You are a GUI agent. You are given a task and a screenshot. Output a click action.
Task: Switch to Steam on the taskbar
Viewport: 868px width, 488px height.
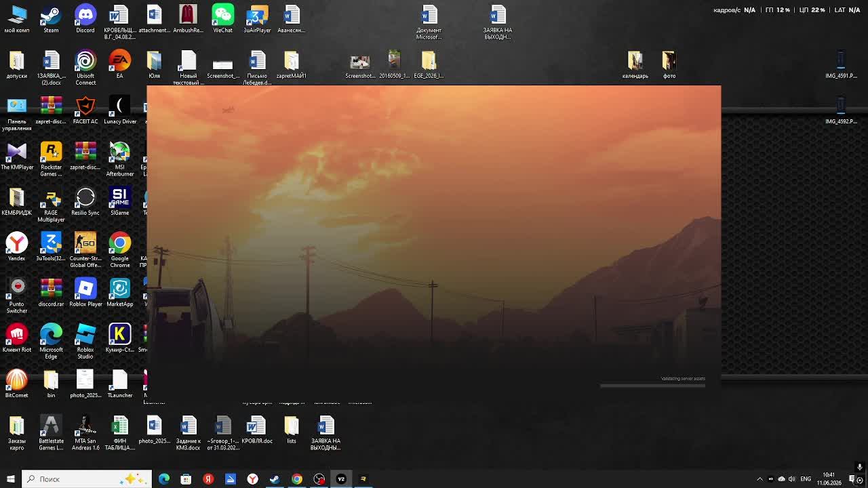point(275,479)
